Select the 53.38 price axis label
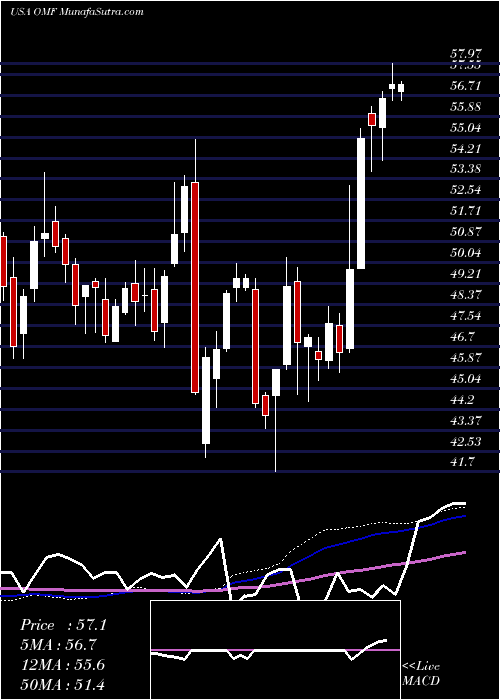This screenshot has height=700, width=500. 466,169
